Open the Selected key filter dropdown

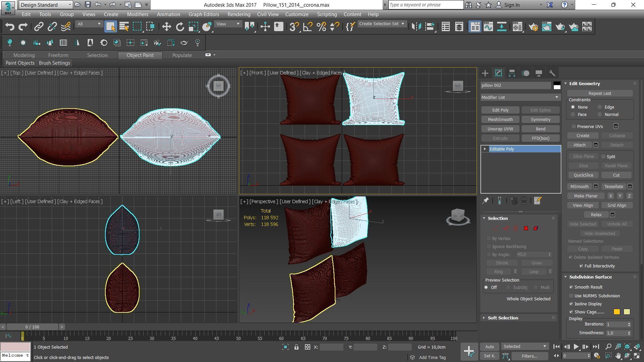click(x=525, y=347)
